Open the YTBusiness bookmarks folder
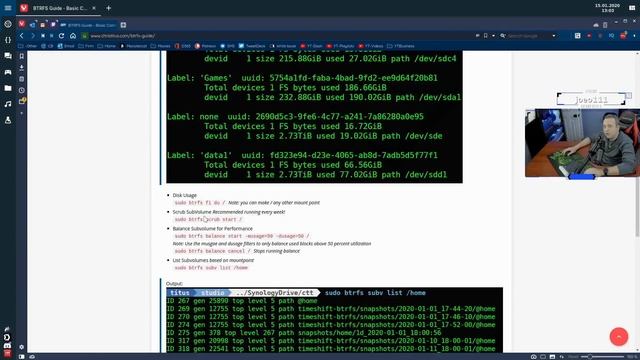 (400, 46)
